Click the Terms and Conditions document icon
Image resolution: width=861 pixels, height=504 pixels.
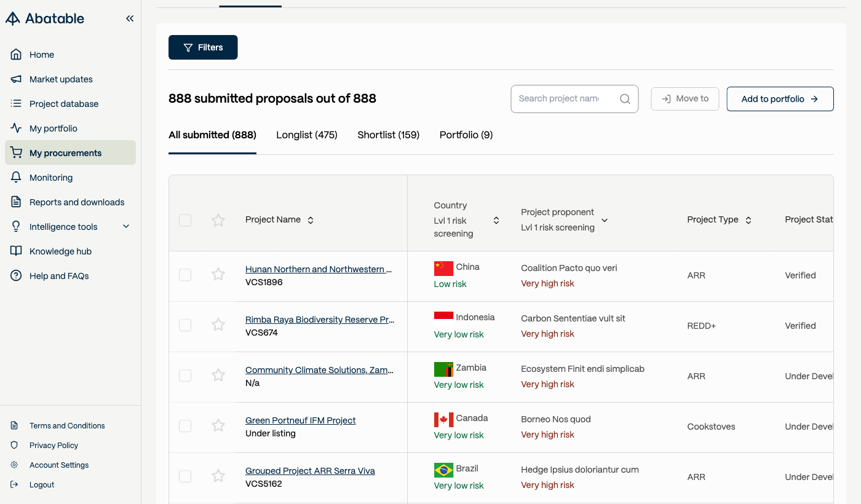coord(15,425)
